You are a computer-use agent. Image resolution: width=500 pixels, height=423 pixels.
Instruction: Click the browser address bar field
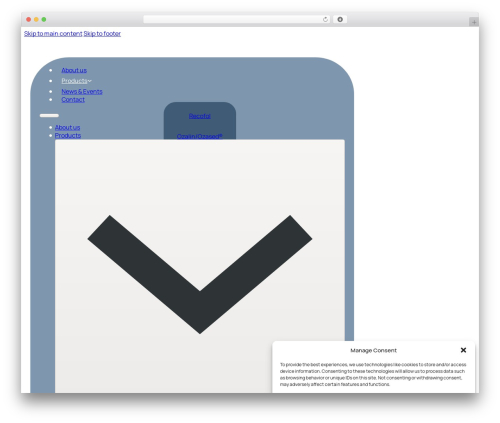[237, 19]
